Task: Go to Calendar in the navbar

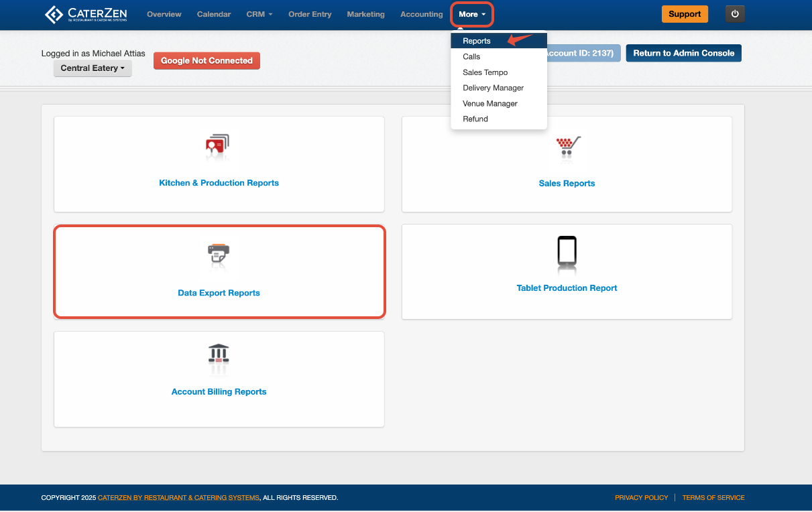Action: tap(214, 14)
